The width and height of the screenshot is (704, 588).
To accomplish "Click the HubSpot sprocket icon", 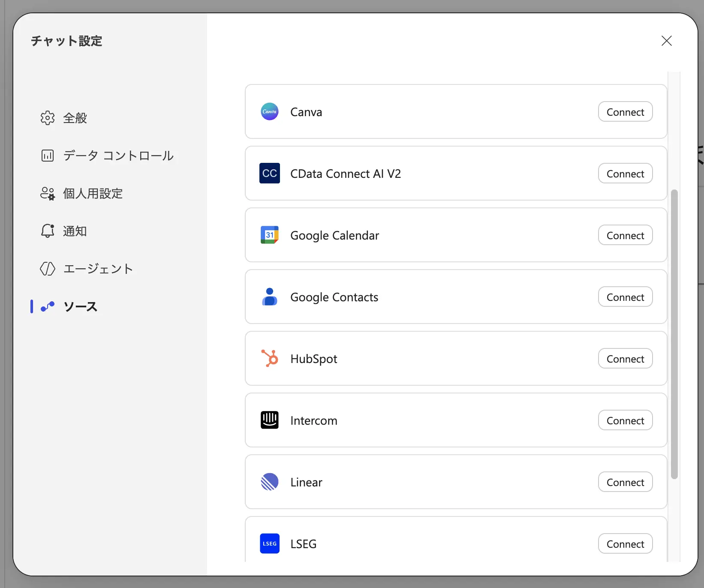I will (x=270, y=358).
